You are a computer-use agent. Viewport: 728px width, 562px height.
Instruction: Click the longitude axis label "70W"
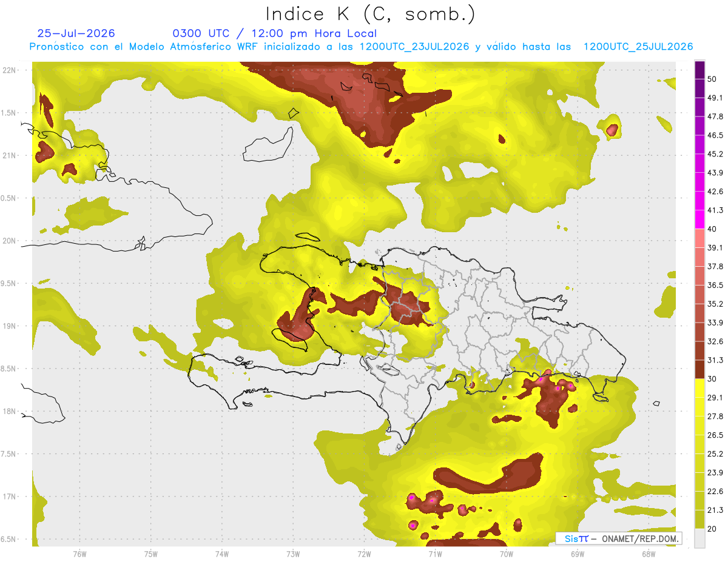[x=507, y=554]
